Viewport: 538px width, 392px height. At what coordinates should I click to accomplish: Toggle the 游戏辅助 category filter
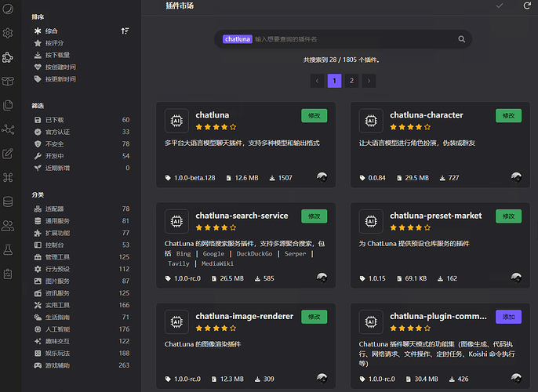tap(82, 365)
